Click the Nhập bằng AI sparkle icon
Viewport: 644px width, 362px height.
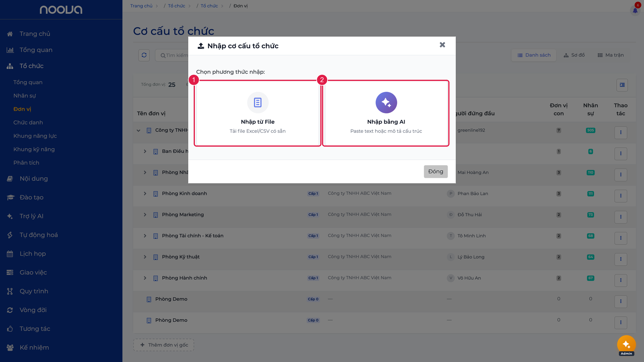tap(386, 103)
